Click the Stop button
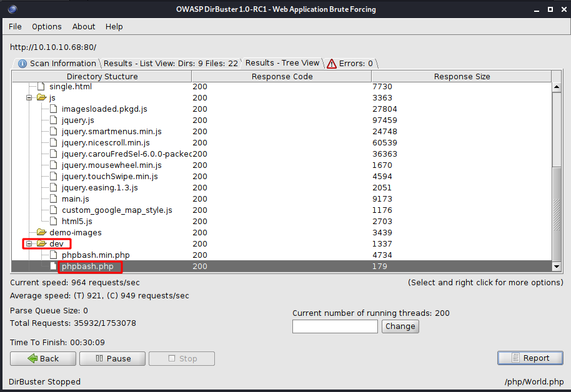 pos(182,358)
